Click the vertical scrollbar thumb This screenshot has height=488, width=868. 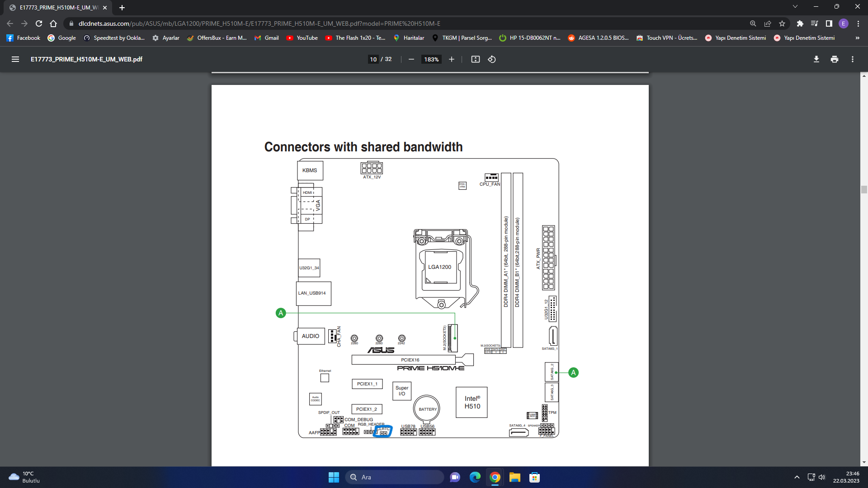pos(864,190)
